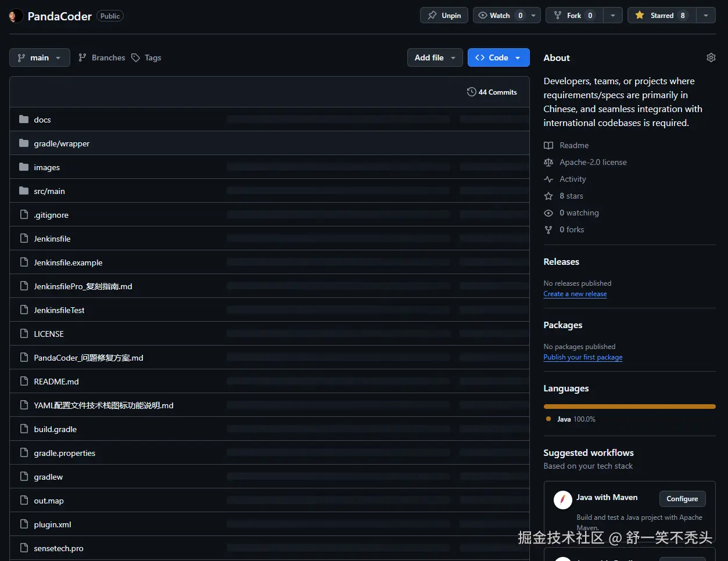Click the images folder icon
Viewport: 728px width, 561px height.
24,167
